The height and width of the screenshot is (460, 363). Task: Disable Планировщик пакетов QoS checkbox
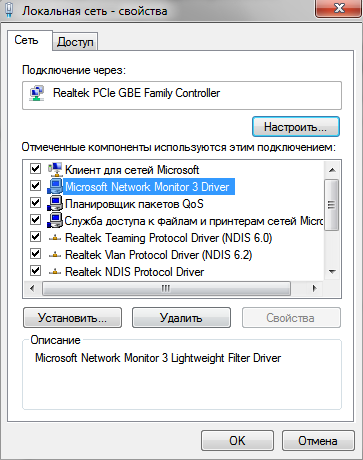35,202
